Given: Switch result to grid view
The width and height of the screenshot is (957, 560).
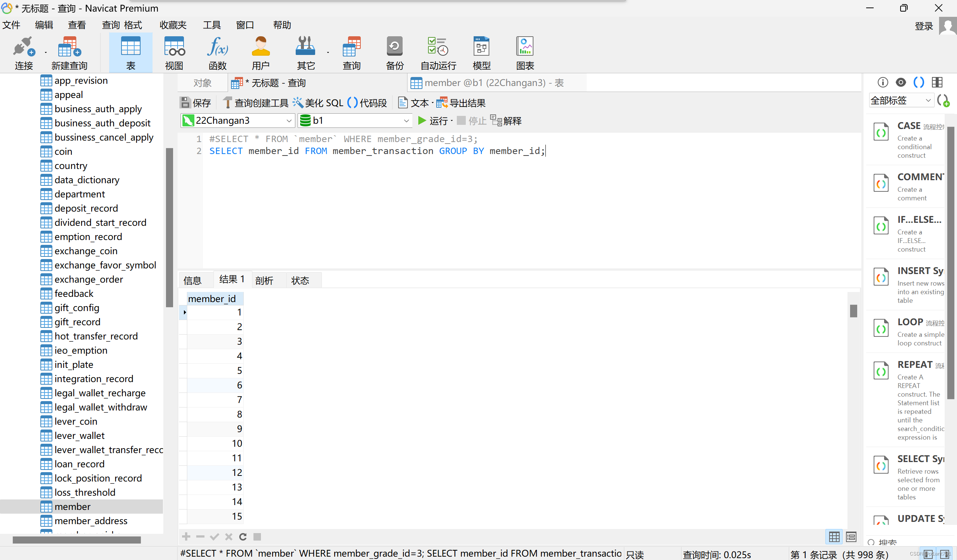Looking at the screenshot, I should (x=834, y=537).
